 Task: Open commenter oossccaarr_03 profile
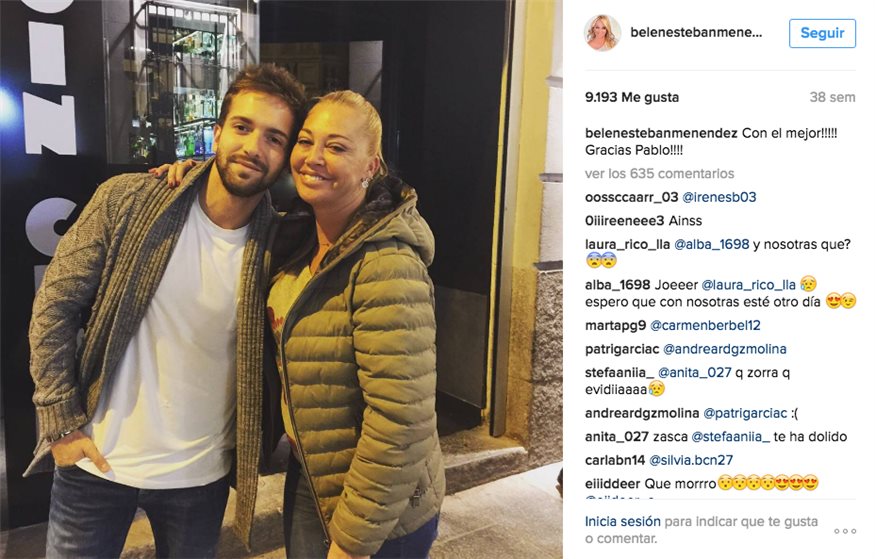pos(631,197)
